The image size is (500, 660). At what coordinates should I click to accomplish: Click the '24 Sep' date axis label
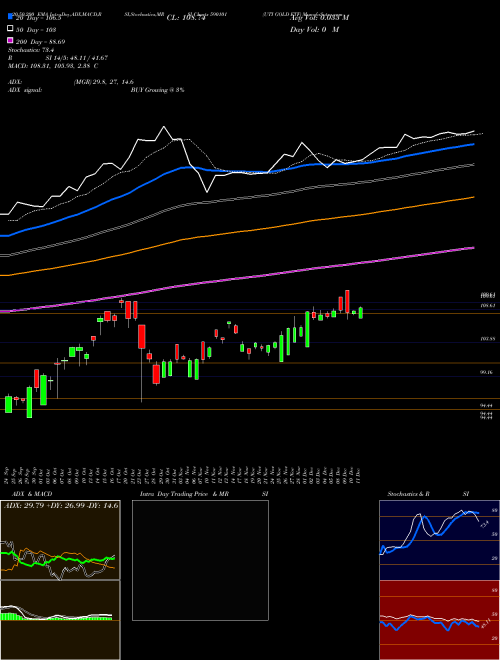8,474
